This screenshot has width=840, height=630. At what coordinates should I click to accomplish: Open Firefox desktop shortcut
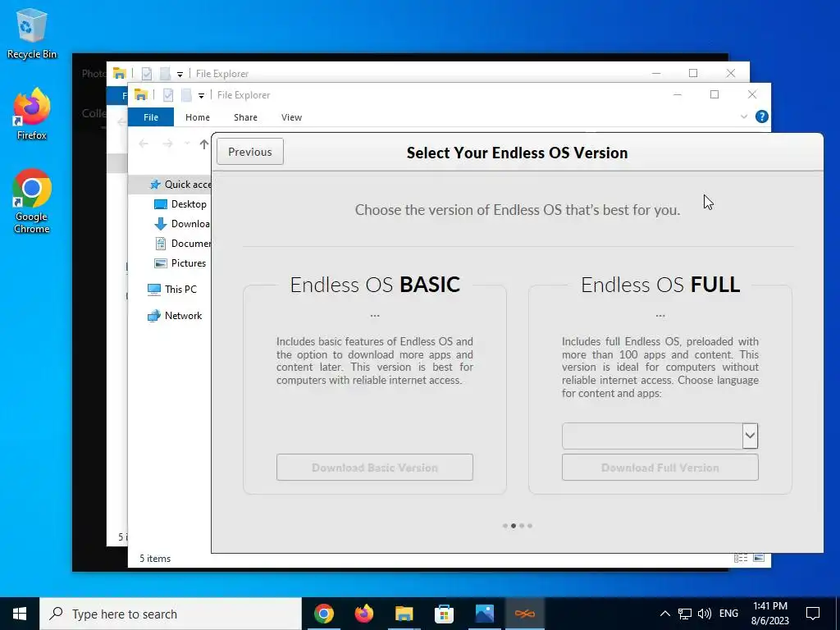point(32,113)
